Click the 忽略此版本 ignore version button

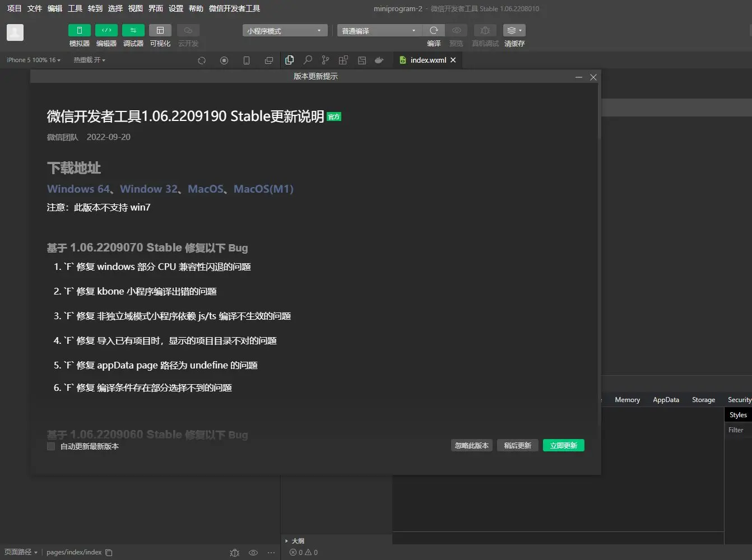[472, 445]
